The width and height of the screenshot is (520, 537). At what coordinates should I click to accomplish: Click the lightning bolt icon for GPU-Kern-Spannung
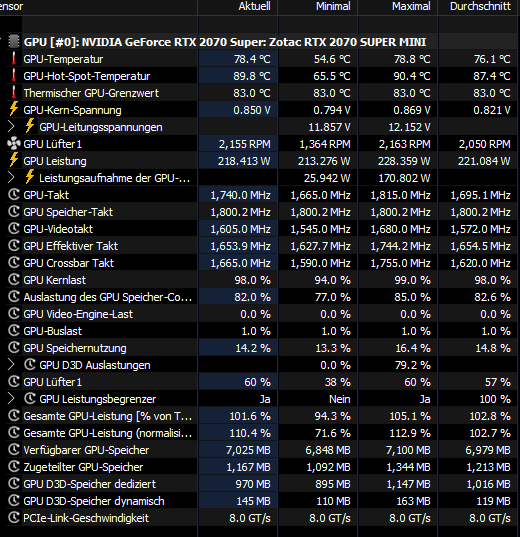(14, 110)
